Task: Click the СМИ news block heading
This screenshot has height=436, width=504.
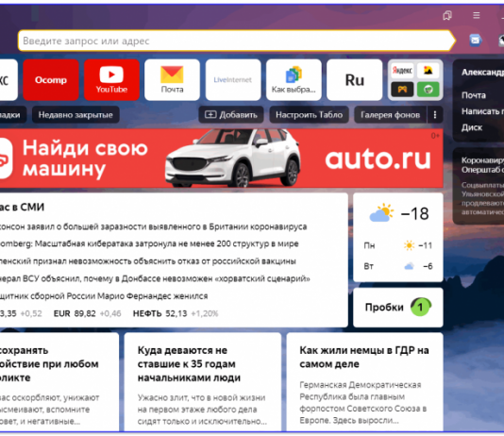Action: click(x=22, y=208)
